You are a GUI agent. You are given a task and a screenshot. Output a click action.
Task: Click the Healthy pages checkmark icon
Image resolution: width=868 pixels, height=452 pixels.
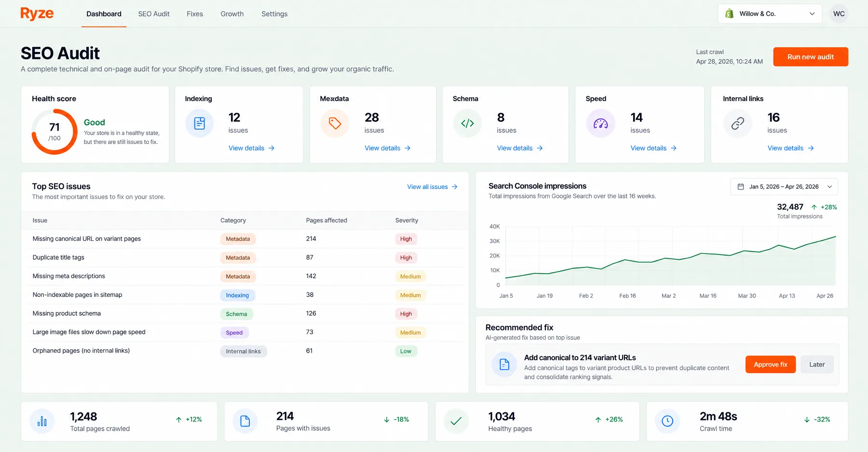(x=456, y=421)
